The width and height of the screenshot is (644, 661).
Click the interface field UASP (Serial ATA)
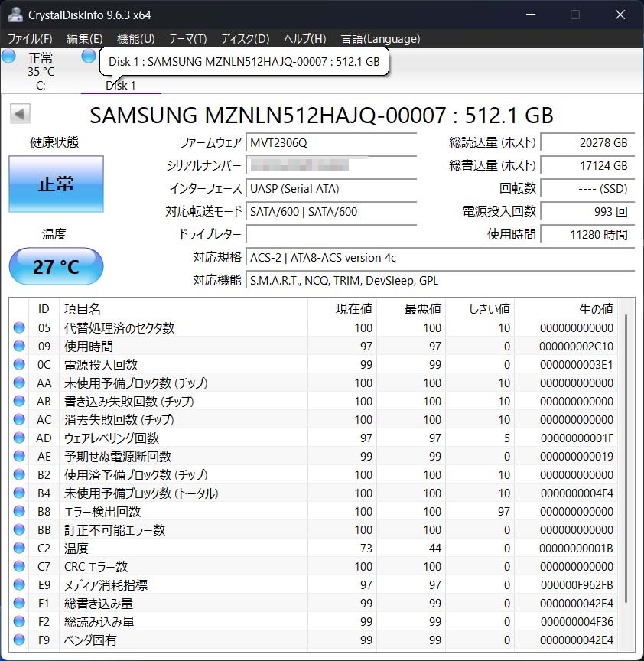[x=331, y=188]
